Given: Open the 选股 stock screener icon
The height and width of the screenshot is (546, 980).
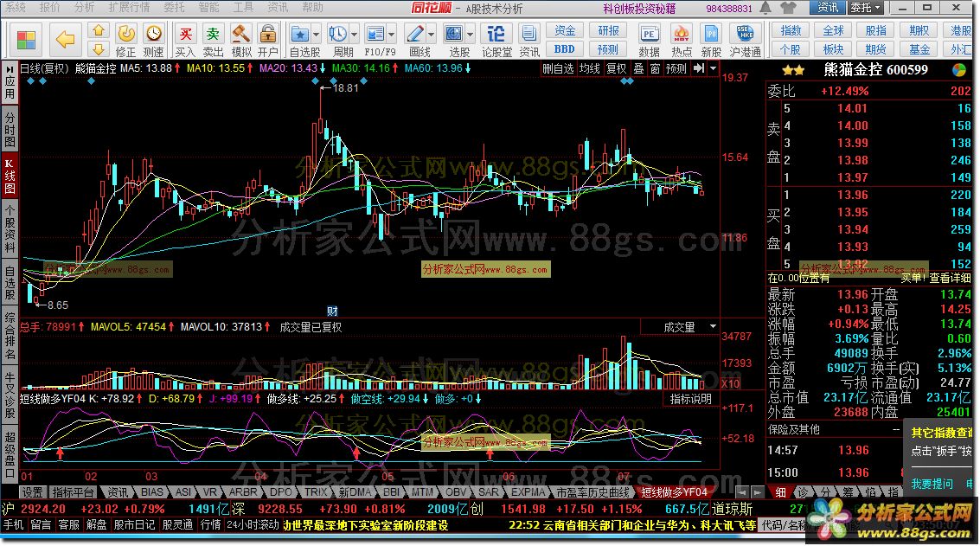Looking at the screenshot, I should [454, 35].
